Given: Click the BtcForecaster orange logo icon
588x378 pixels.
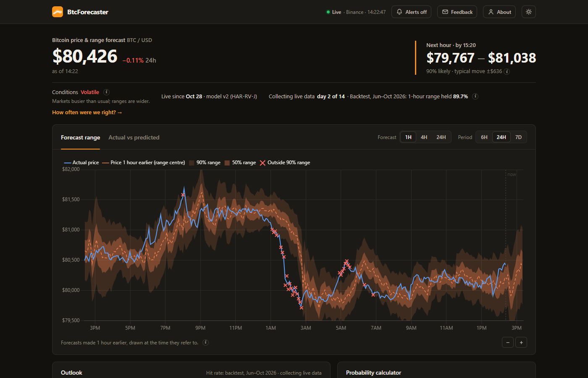Looking at the screenshot, I should tap(58, 12).
